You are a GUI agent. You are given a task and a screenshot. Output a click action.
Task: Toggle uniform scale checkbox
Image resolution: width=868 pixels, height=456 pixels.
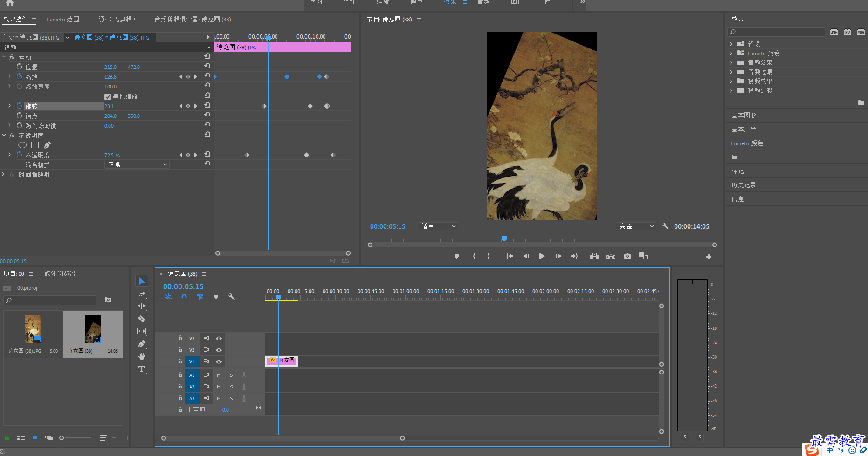108,96
